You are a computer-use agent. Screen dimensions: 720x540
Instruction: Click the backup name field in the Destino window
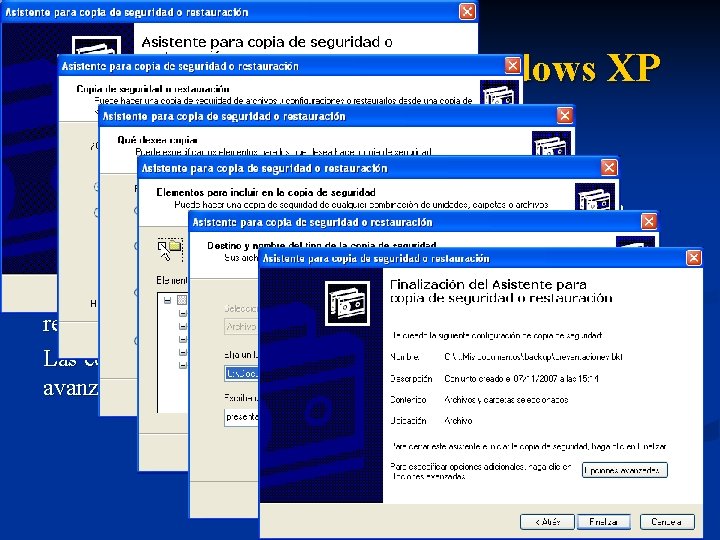click(x=242, y=417)
